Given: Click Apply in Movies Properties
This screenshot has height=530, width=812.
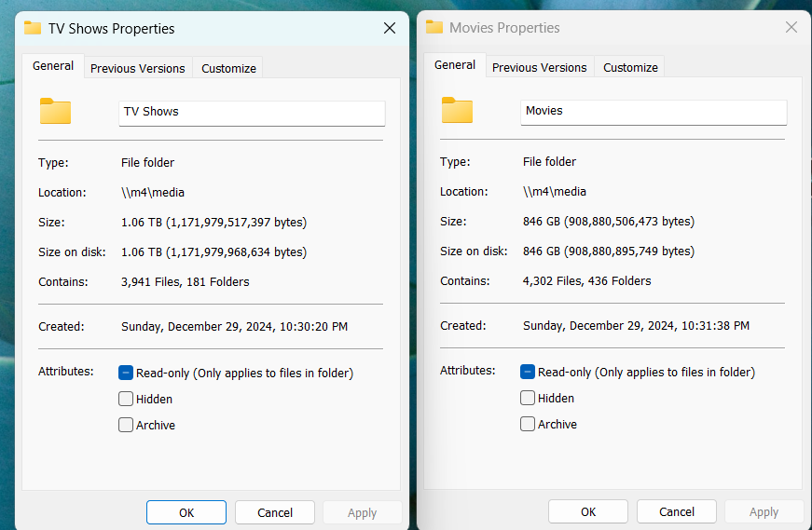Looking at the screenshot, I should pyautogui.click(x=764, y=511).
